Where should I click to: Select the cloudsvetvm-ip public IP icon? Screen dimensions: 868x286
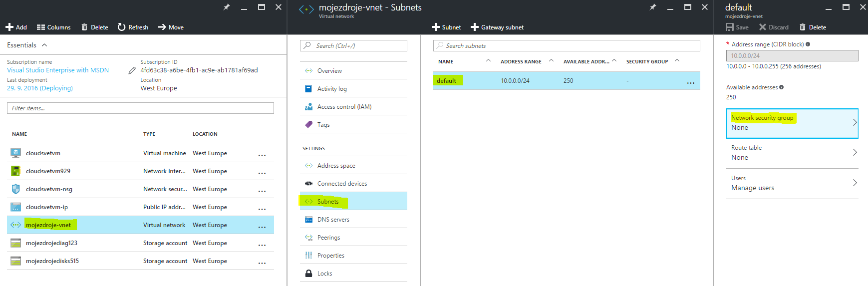pyautogui.click(x=16, y=207)
